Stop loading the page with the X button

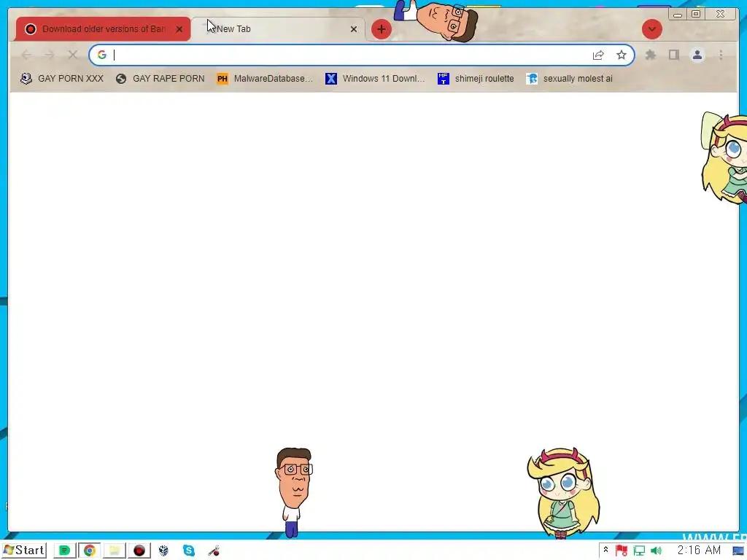72,55
